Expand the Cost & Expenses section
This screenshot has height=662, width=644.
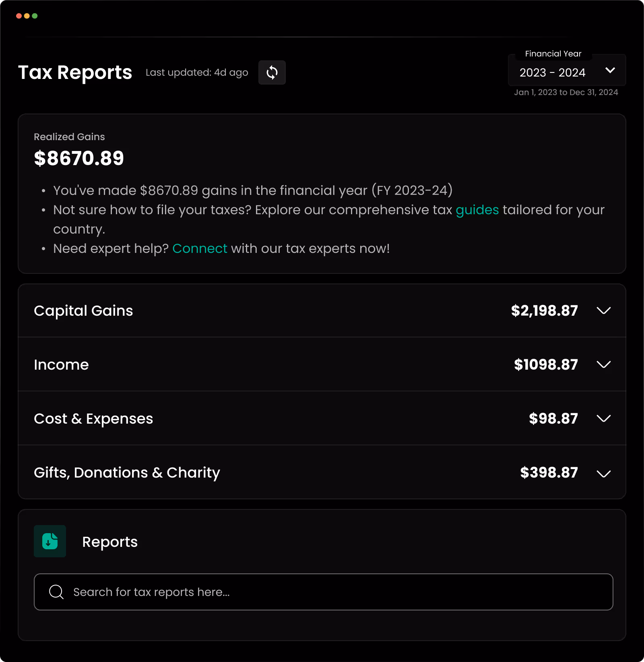pyautogui.click(x=603, y=419)
